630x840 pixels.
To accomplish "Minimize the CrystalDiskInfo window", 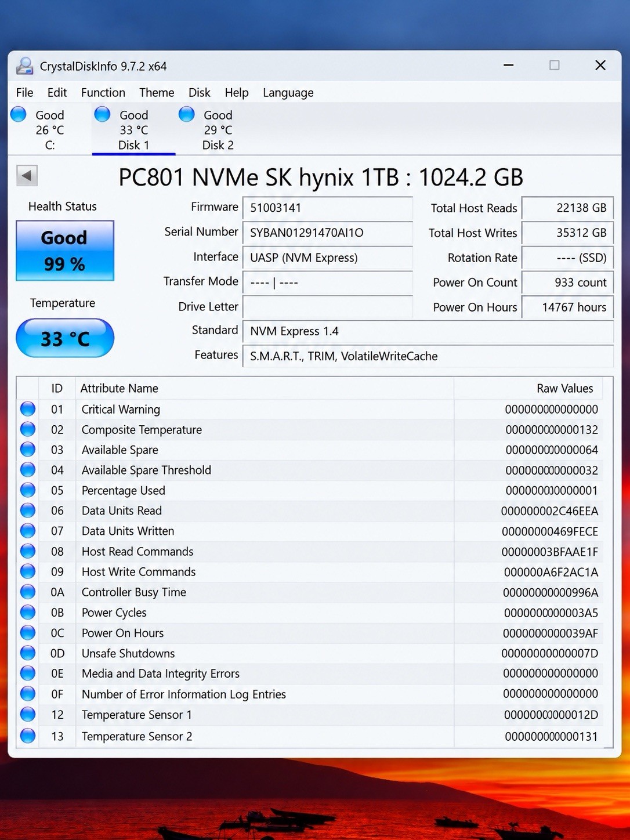I will point(509,66).
